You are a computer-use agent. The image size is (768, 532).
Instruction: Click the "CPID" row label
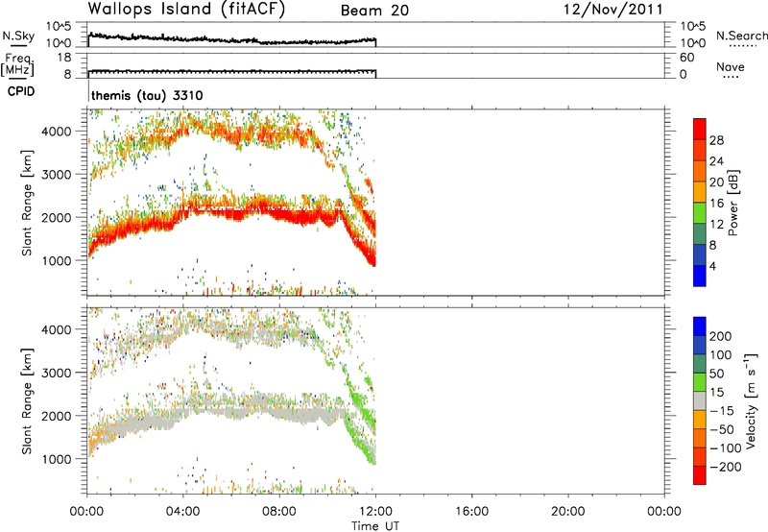point(21,91)
